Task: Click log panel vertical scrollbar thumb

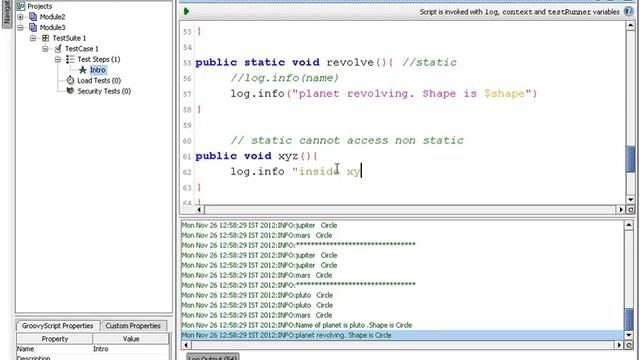Action: [629, 318]
